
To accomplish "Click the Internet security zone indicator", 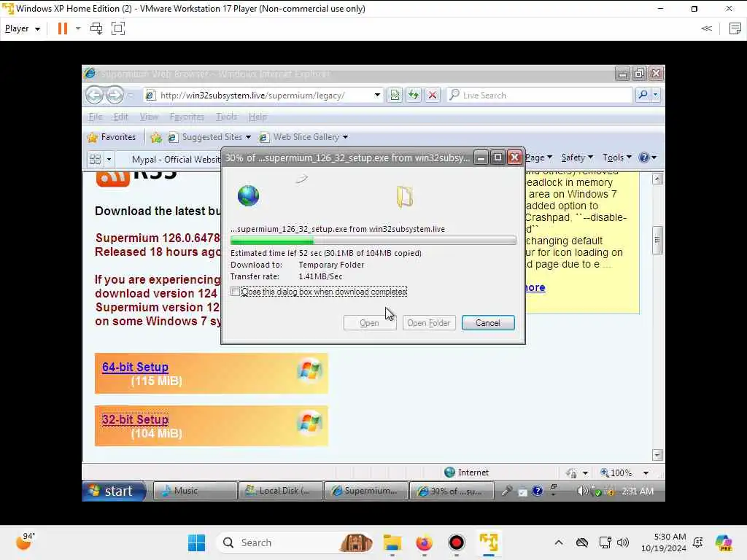I will pos(466,472).
